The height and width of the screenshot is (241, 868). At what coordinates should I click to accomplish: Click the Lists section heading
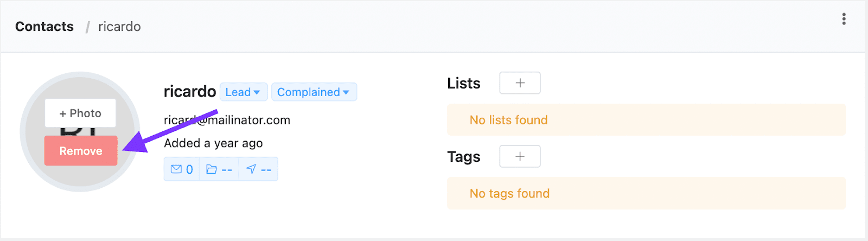[x=464, y=84]
